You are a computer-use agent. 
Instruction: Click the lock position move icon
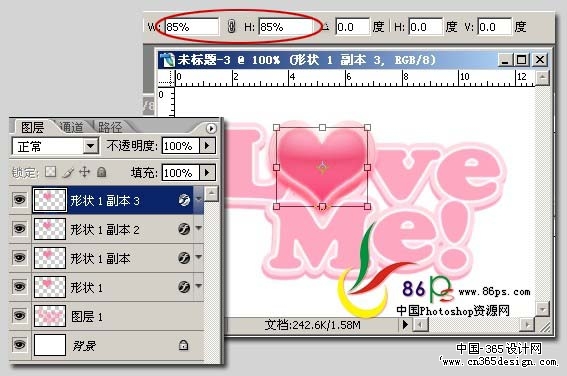[85, 172]
